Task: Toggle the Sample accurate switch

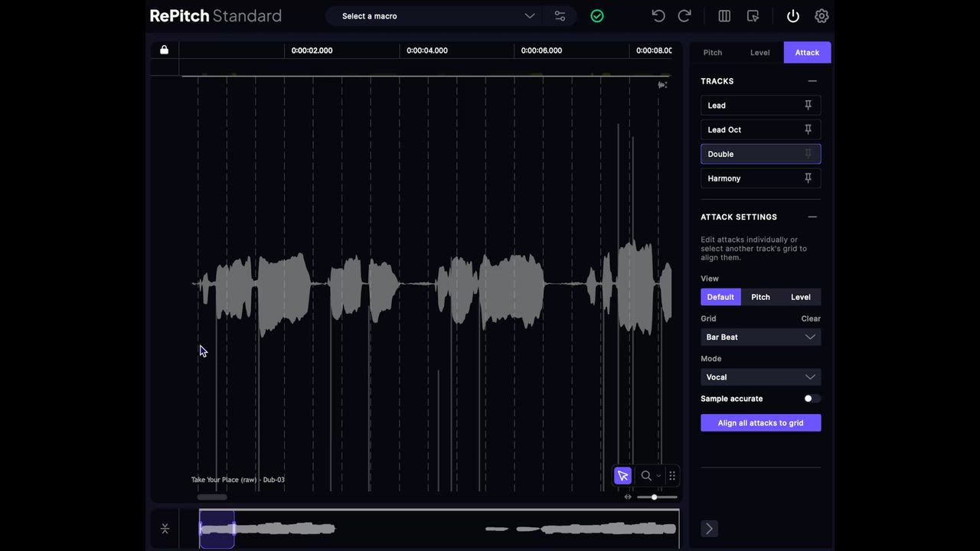Action: tap(812, 399)
